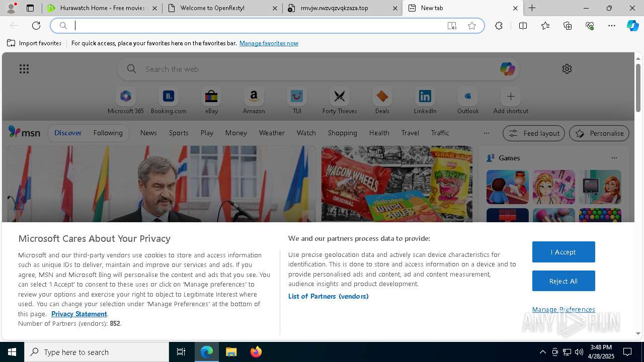This screenshot has width=644, height=362.
Task: Open a new browser tab with plus button
Action: click(532, 8)
